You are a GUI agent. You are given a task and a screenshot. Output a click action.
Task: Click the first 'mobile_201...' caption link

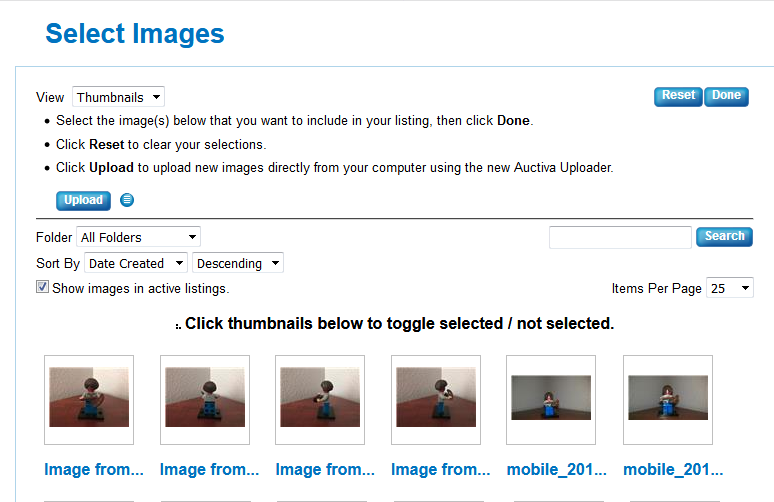click(557, 469)
